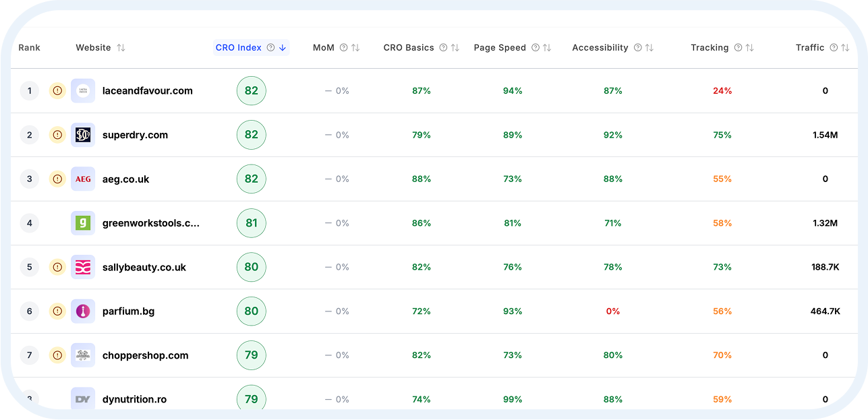868x420 pixels.
Task: Click the CRO Index column header label
Action: coord(238,47)
